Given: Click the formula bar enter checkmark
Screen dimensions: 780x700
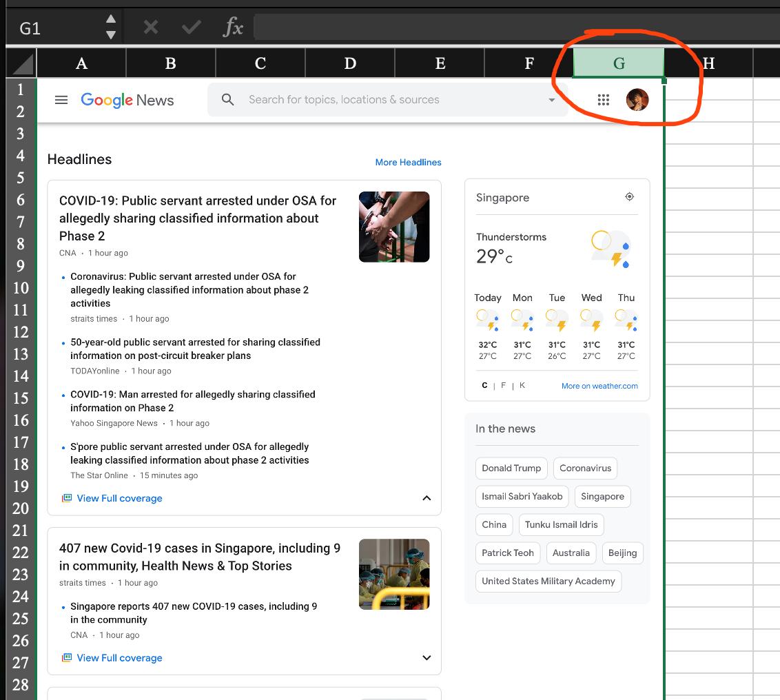Looking at the screenshot, I should [x=191, y=28].
